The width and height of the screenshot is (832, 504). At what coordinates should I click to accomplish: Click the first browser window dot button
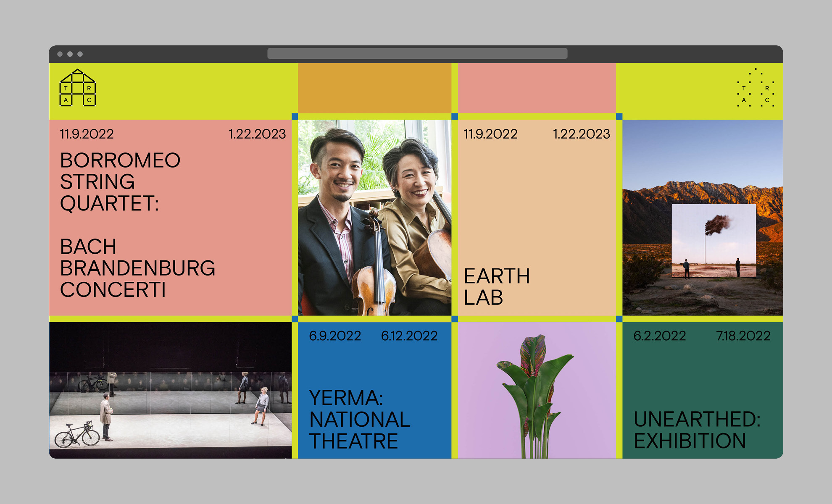60,54
